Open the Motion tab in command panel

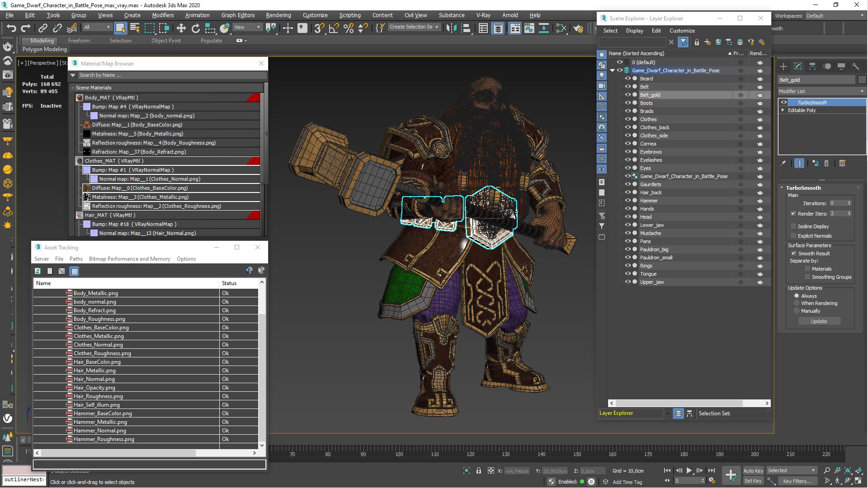pyautogui.click(x=827, y=66)
